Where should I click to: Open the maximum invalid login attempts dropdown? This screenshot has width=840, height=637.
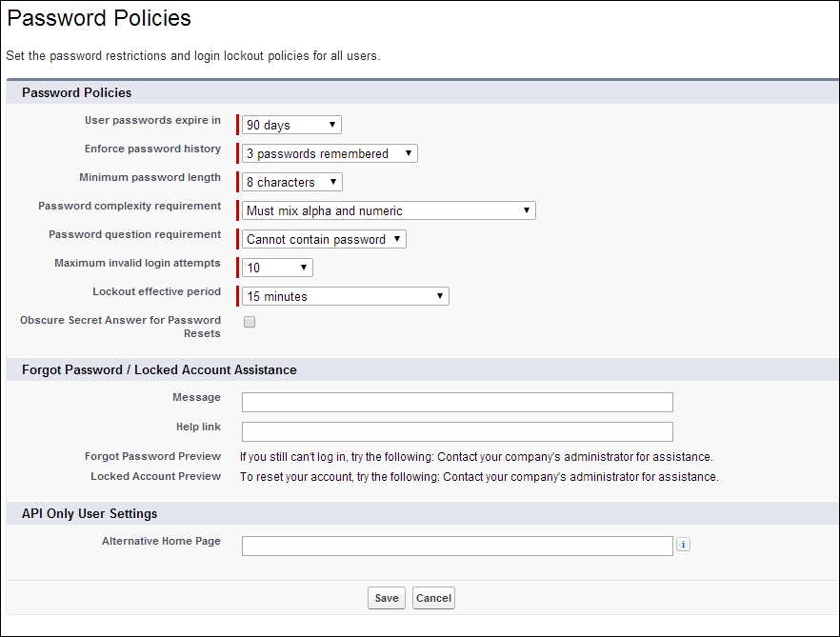(277, 268)
